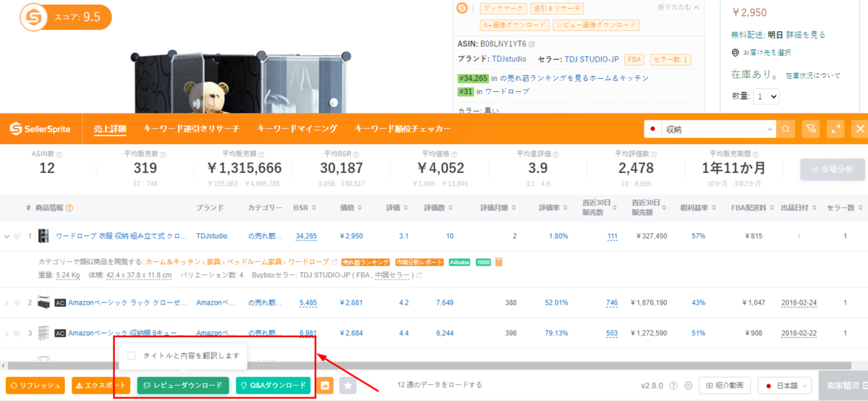Viewport: 868px width, 401px height.
Task: Click the product thumbnail on row 1
Action: (x=43, y=236)
